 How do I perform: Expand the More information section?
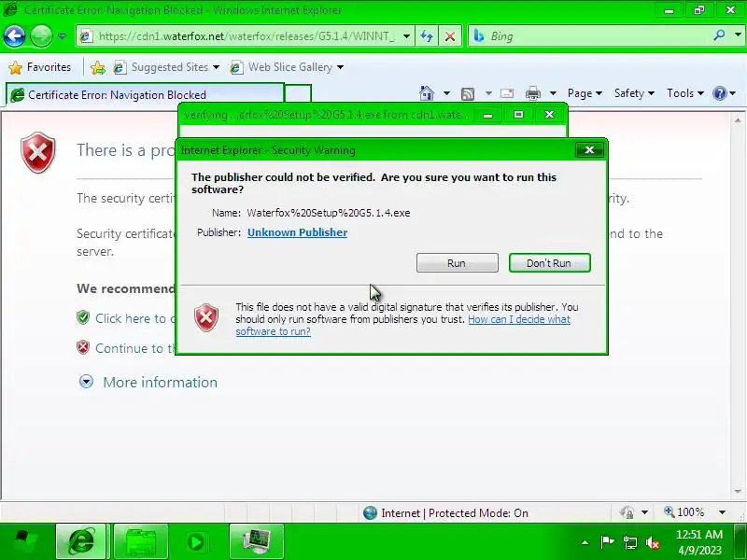tap(148, 382)
